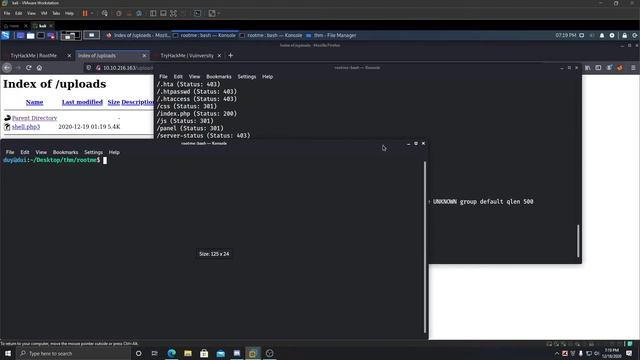Open Bookmarks menu in back Konsole window

coord(219,77)
